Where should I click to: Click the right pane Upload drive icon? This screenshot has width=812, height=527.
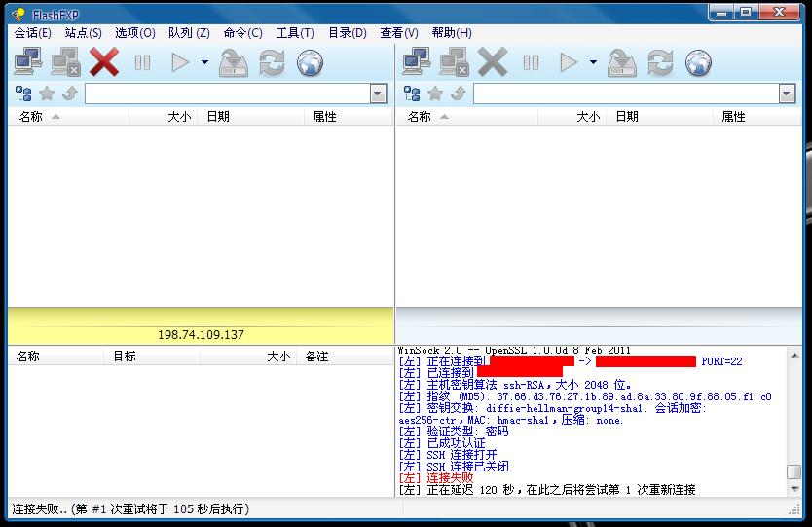[622, 62]
